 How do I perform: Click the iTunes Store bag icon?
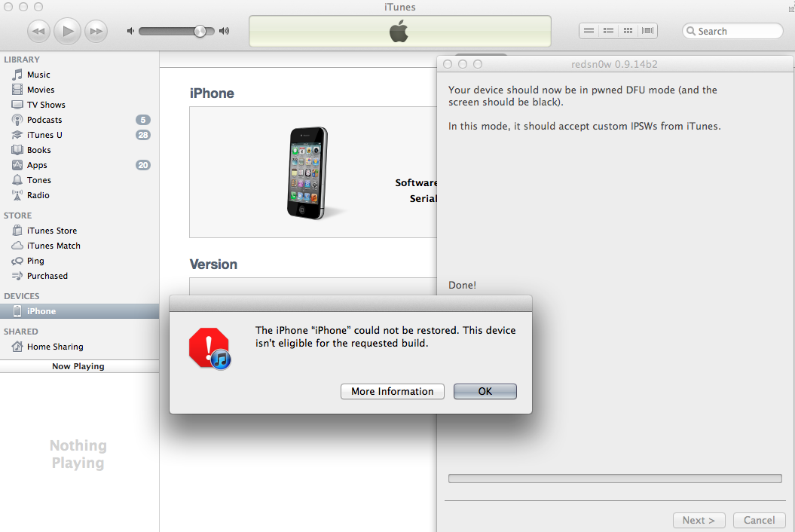(17, 231)
